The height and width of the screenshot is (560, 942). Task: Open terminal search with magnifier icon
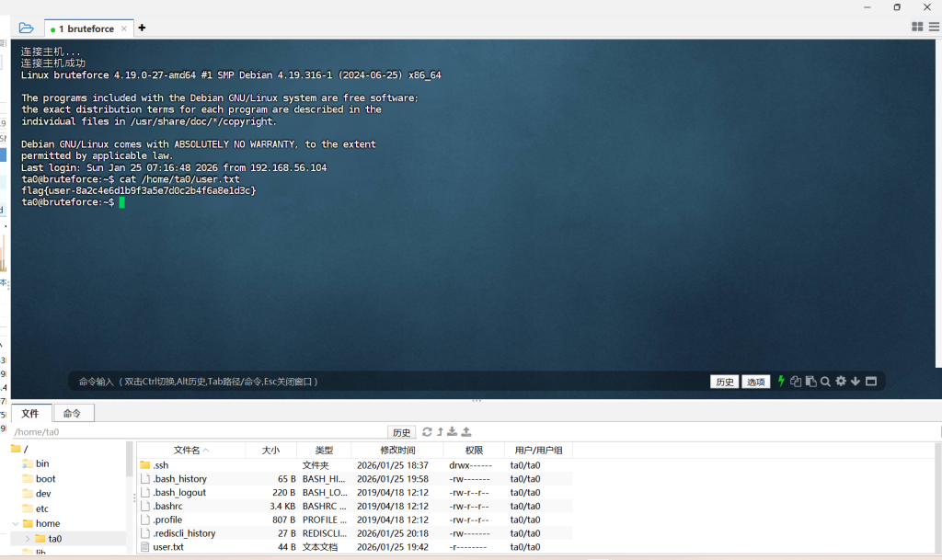click(x=825, y=381)
